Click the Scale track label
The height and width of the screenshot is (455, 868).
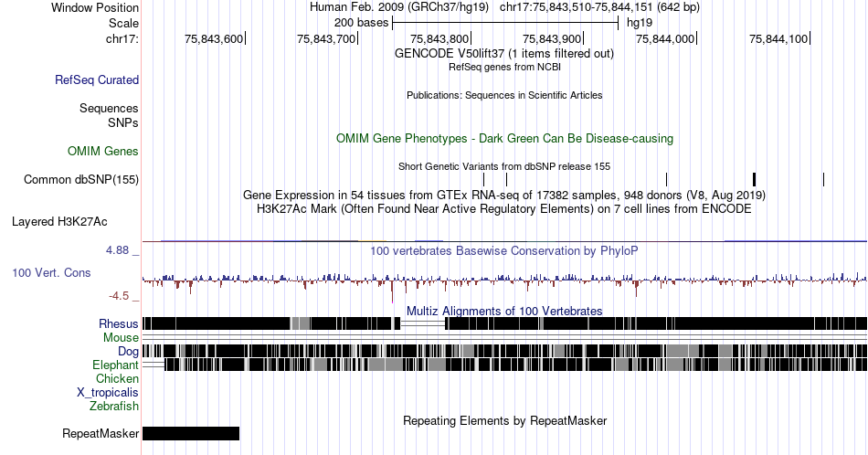click(x=124, y=23)
